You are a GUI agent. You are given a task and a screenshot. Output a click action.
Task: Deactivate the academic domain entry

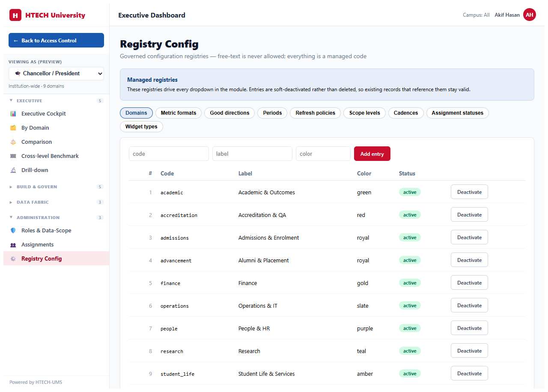(469, 192)
